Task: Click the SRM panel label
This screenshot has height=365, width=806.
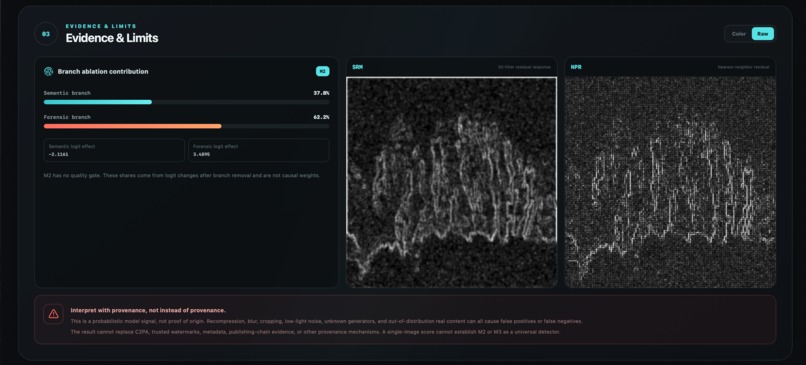Action: (357, 67)
